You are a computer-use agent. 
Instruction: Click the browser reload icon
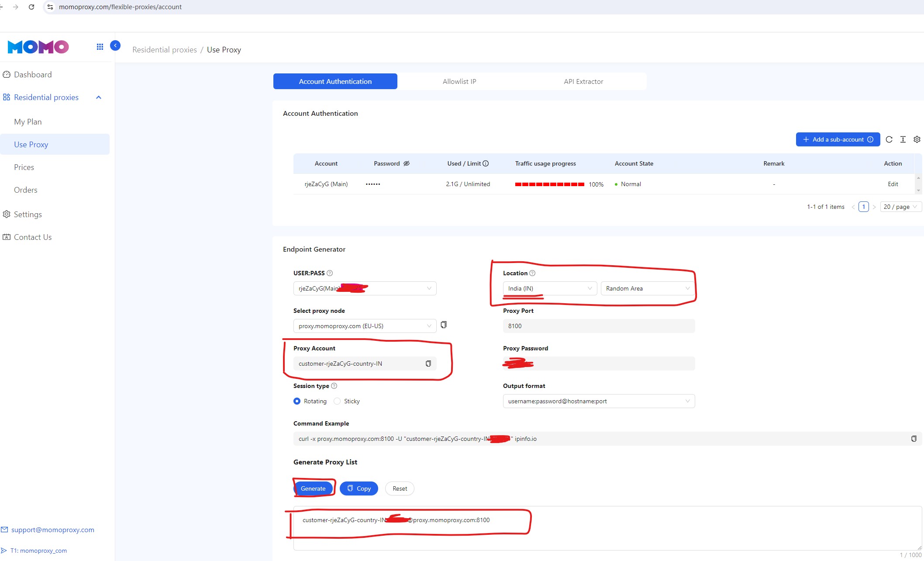coord(31,7)
